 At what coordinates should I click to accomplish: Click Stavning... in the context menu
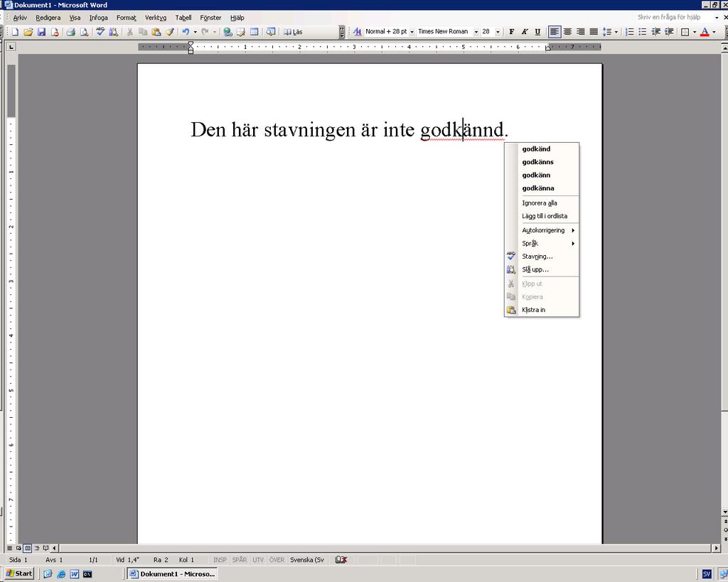pos(542,257)
